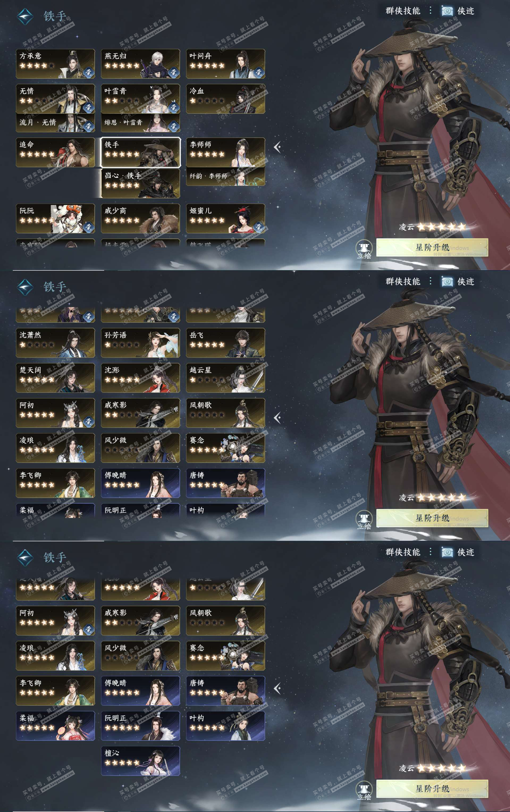Pick the 孙芳语 character card
The image size is (510, 812).
click(x=141, y=343)
